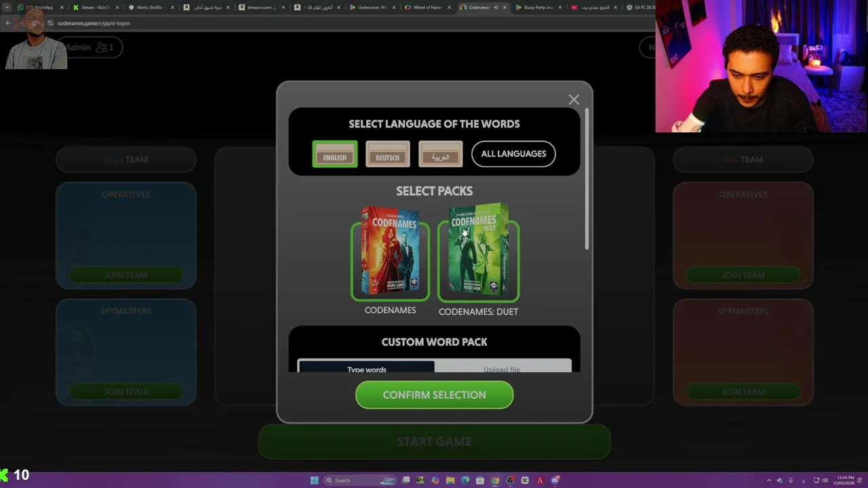Screen dimensions: 868x488
Task: Open File Explorer from the taskbar
Action: 450,481
